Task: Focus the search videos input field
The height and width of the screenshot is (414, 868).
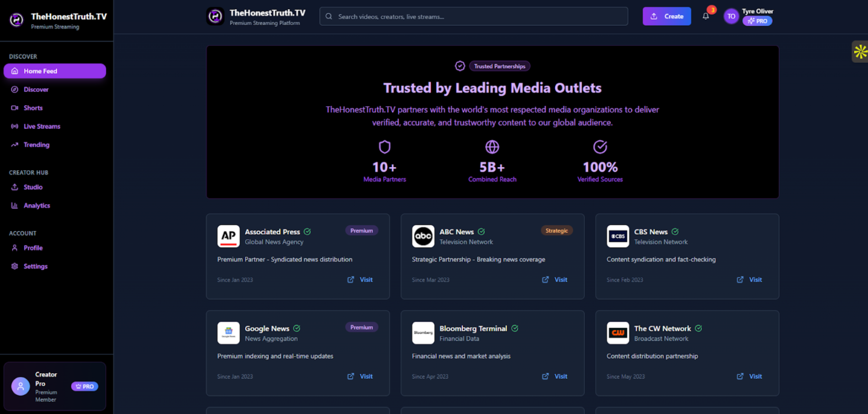Action: 474,17
